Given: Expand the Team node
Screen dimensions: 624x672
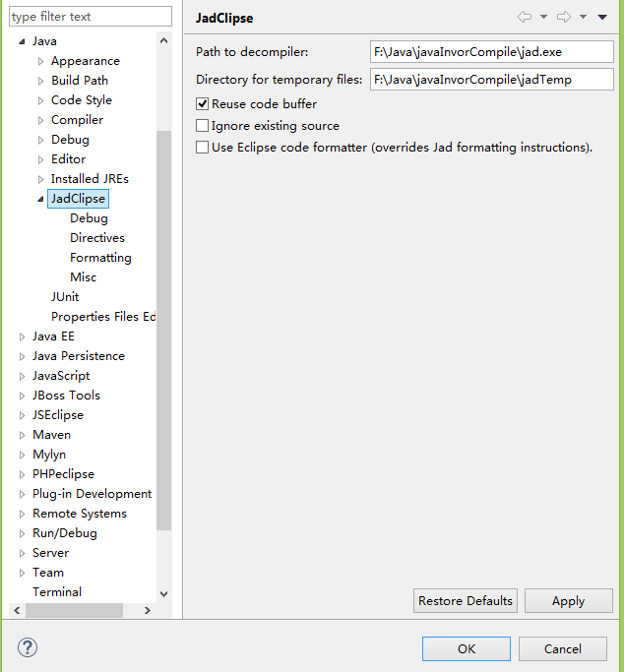Looking at the screenshot, I should tap(22, 573).
